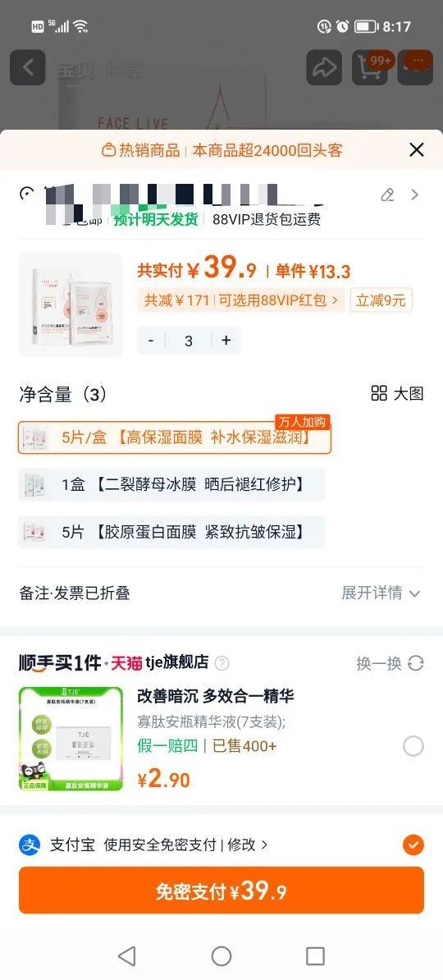The height and width of the screenshot is (980, 443).
Task: Tap the help question mark beside tje旗舰店
Action: pos(221,663)
